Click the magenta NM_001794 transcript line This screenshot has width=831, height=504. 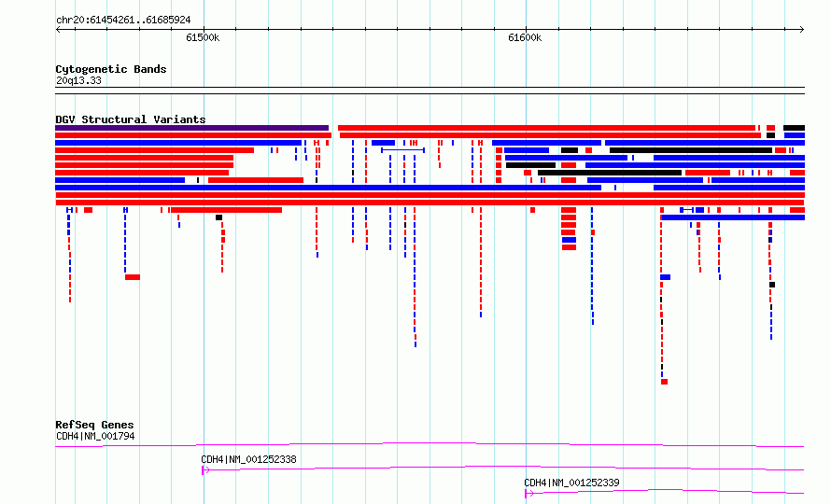[x=430, y=444]
